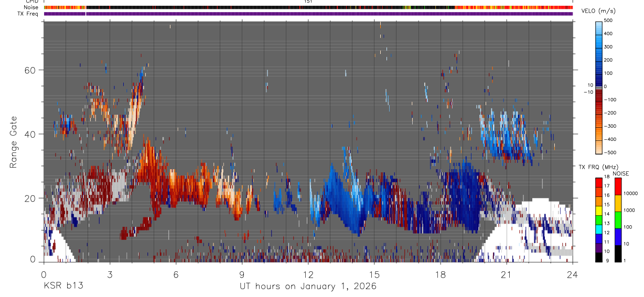Click the hour 3 tick label on time axis
Screen dimensions: 644x297
pos(110,274)
